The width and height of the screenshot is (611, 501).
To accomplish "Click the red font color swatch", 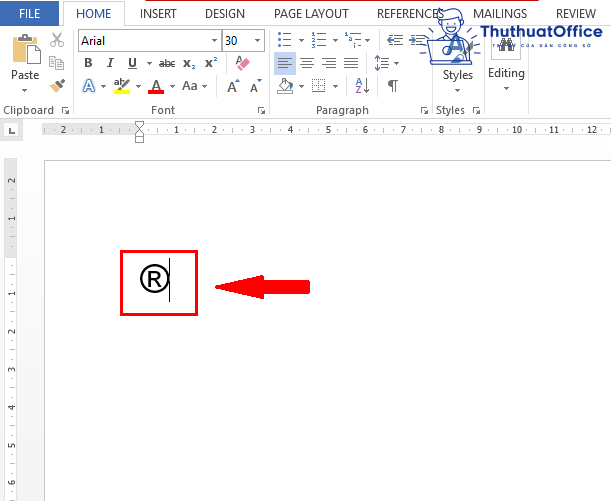I will pos(154,87).
